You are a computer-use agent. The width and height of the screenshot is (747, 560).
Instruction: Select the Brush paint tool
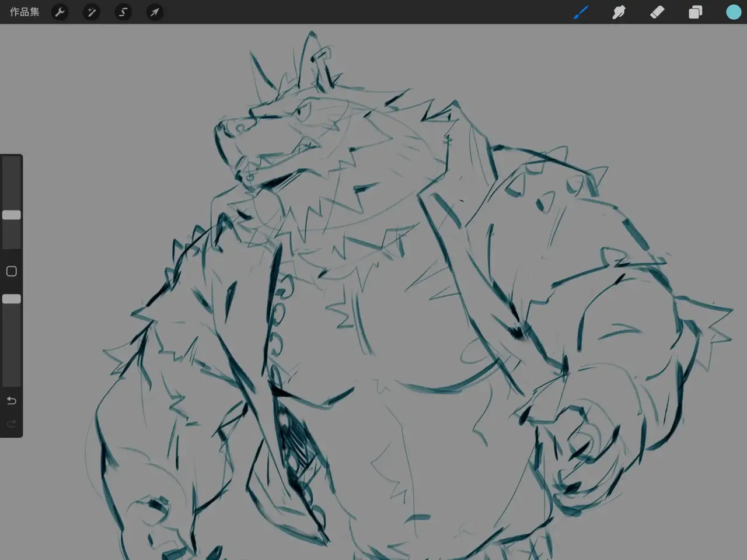580,12
